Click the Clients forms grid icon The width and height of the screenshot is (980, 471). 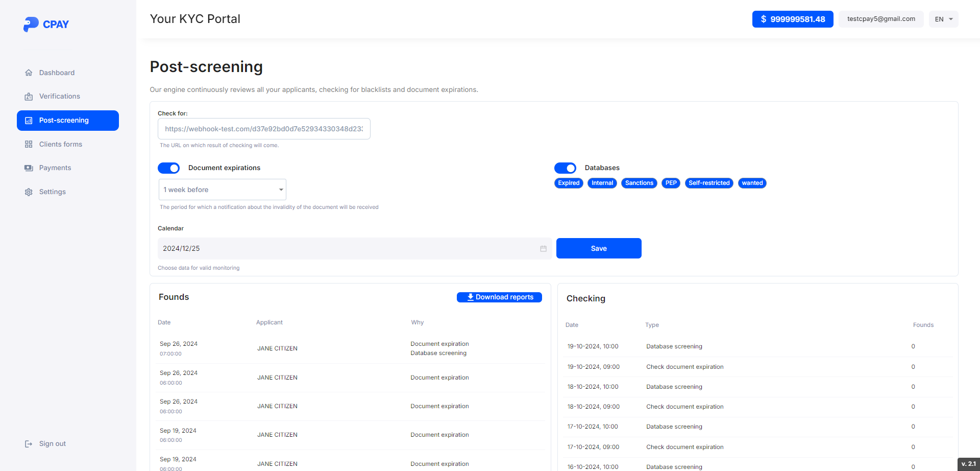29,145
